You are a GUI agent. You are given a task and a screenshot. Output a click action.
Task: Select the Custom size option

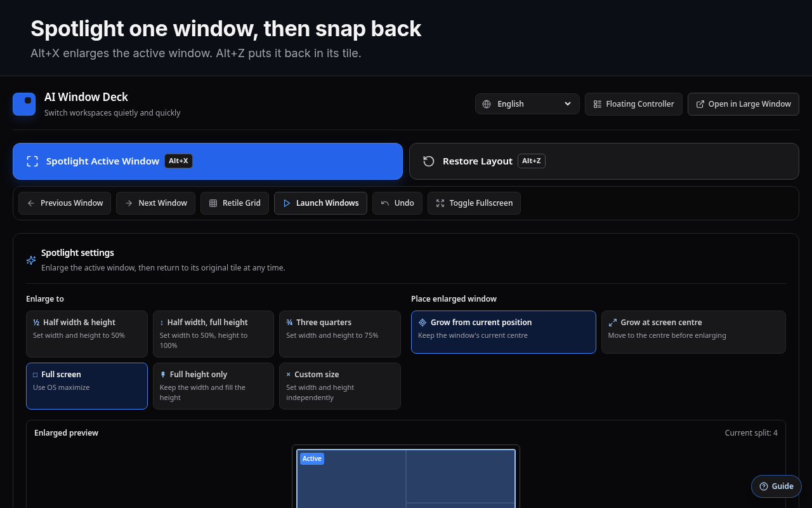click(340, 386)
